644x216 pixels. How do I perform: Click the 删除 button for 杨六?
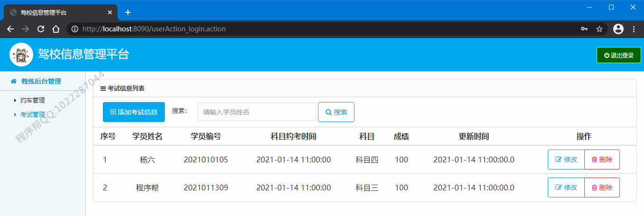(x=602, y=160)
